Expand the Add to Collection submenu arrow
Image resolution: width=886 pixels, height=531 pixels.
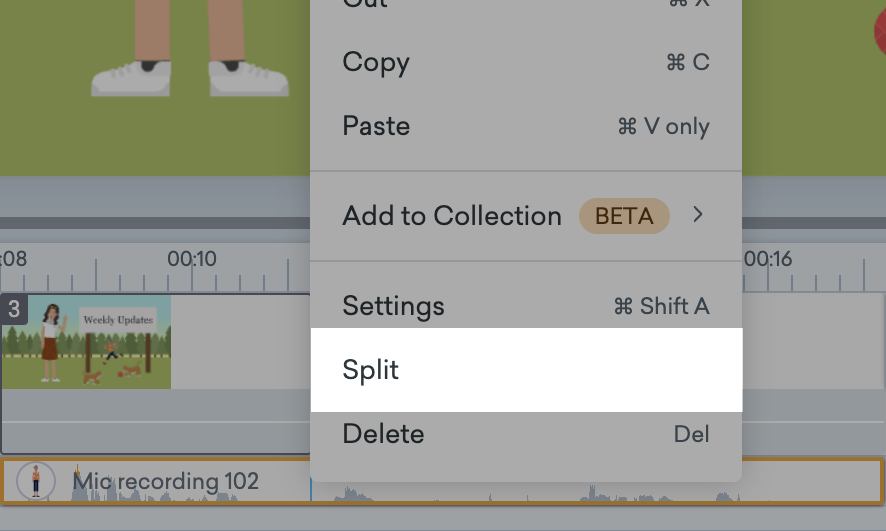tap(698, 215)
